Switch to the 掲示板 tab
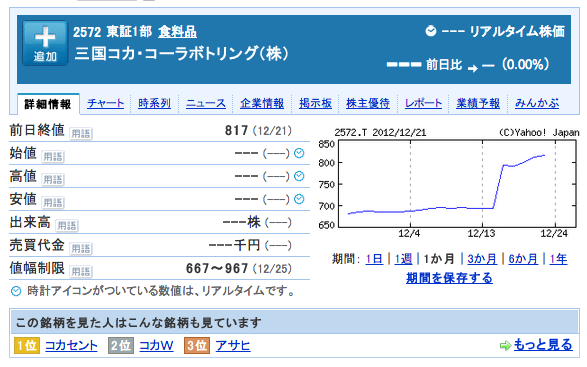Image resolution: width=587 pixels, height=367 pixels. click(x=315, y=103)
